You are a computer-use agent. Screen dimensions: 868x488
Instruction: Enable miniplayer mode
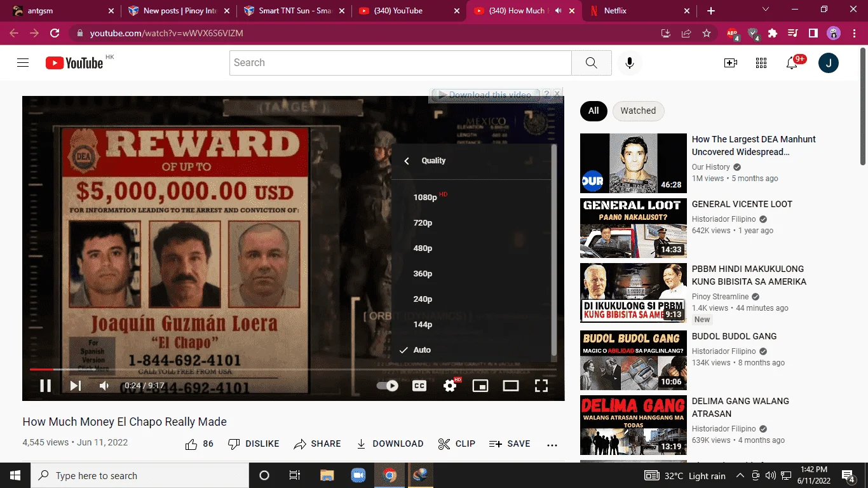[x=480, y=385]
